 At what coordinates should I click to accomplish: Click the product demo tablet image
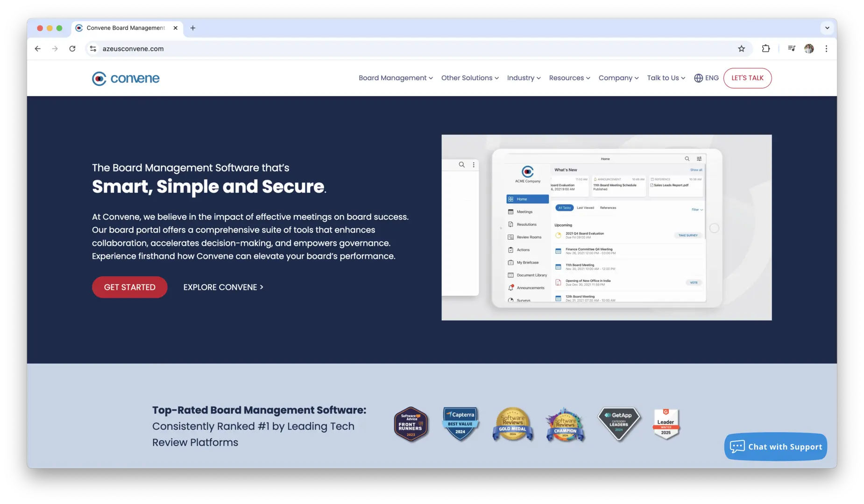coord(606,228)
